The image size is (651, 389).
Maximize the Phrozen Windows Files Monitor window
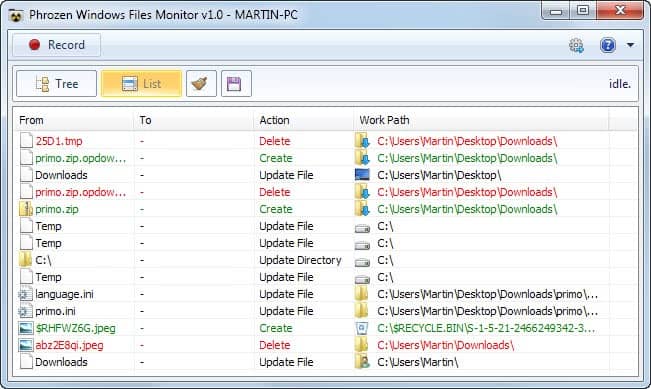[583, 10]
